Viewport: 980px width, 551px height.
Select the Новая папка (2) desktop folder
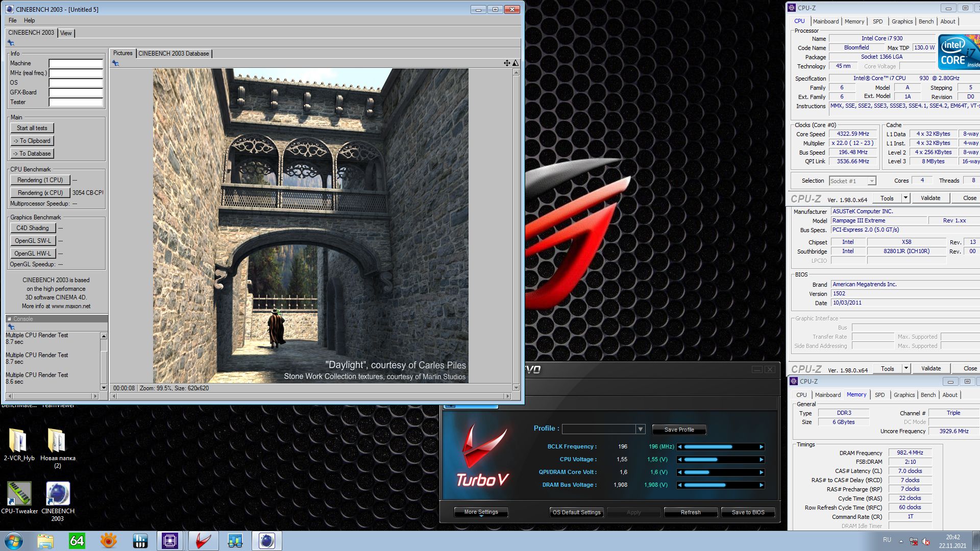(x=58, y=448)
